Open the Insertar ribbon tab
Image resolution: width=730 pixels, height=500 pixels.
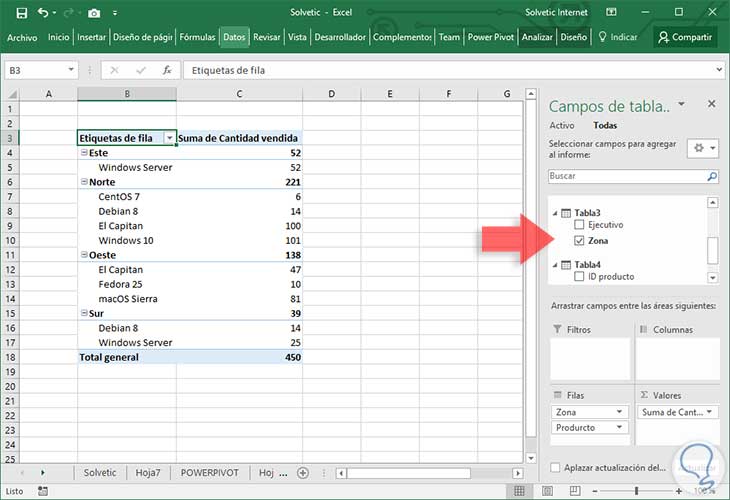coord(91,37)
